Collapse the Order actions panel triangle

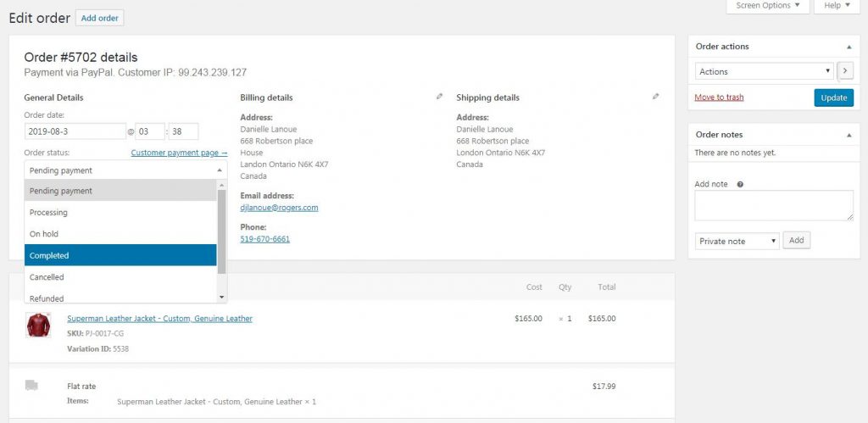[x=849, y=47]
